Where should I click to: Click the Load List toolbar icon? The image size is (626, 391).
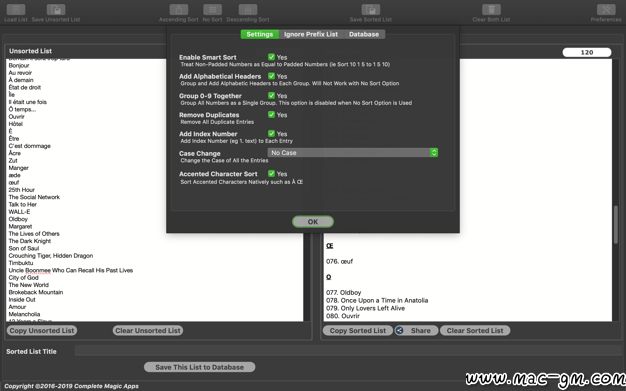(x=16, y=10)
